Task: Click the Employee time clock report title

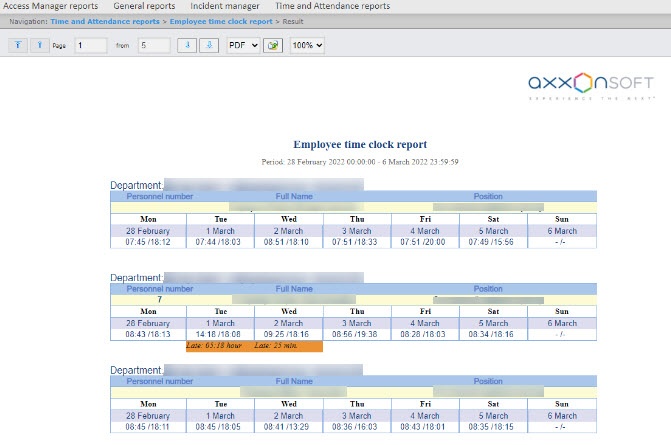Action: (360, 145)
